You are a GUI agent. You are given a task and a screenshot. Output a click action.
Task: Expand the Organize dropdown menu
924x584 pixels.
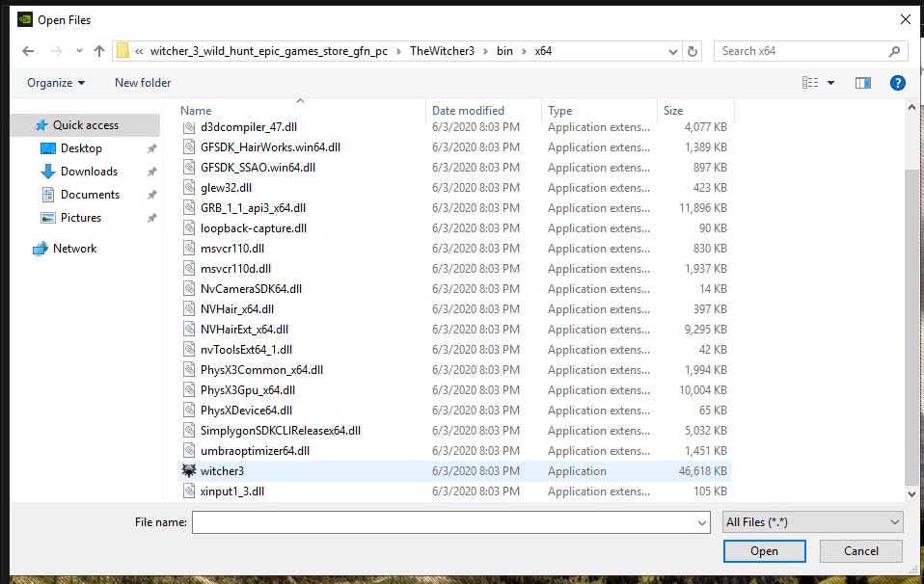pos(56,83)
